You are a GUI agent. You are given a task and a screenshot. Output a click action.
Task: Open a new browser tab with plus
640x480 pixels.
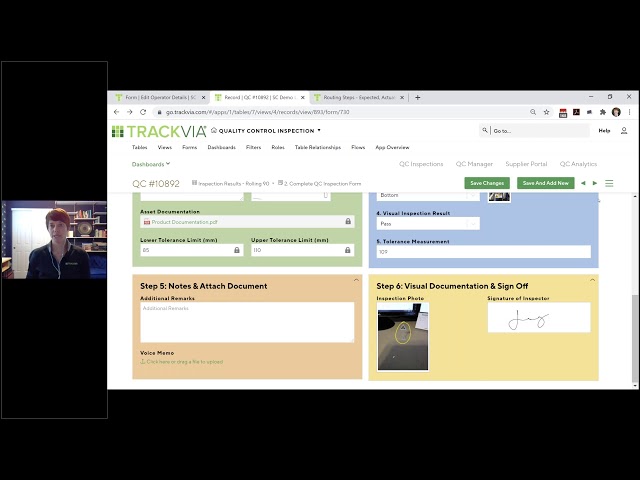[x=417, y=98]
